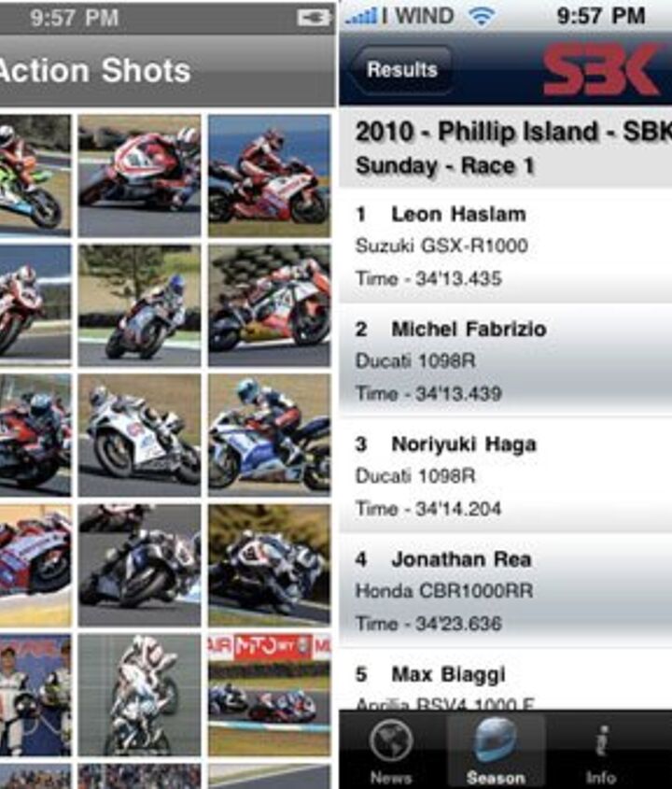Image resolution: width=672 pixels, height=789 pixels.
Task: Open Noriyuki Haga result row
Action: (x=506, y=475)
